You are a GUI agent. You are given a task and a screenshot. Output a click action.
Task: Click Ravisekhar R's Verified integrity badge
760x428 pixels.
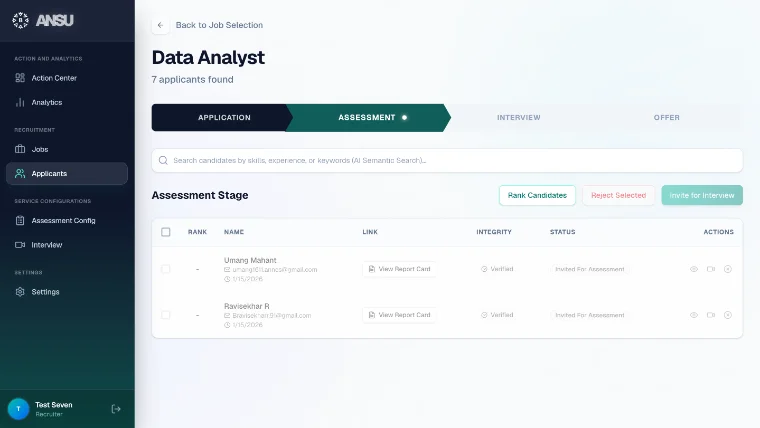pos(497,315)
